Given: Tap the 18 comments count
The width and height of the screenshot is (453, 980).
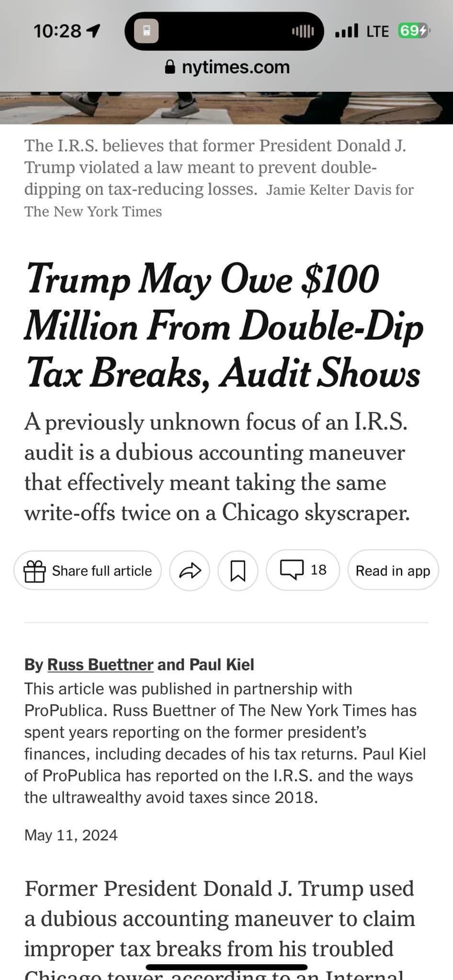Looking at the screenshot, I should (x=318, y=569).
